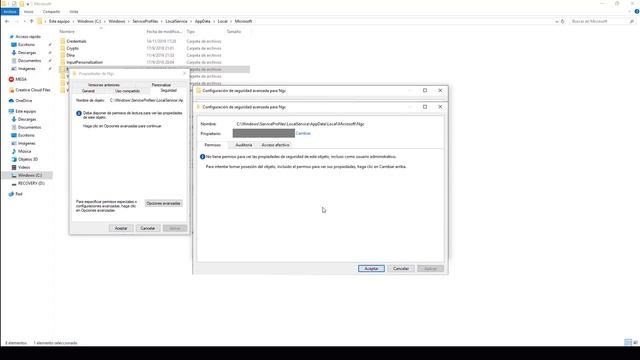Click the 'Credentials' file name
This screenshot has width=640, height=360.
76,41
